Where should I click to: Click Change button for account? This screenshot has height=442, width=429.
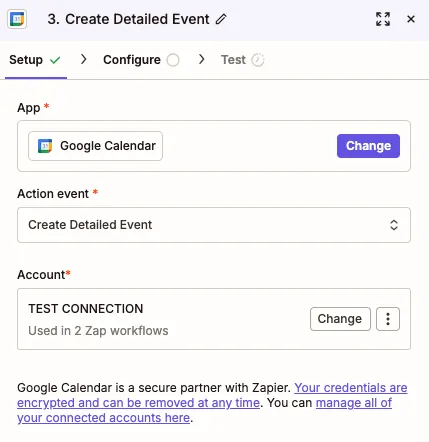coord(340,319)
